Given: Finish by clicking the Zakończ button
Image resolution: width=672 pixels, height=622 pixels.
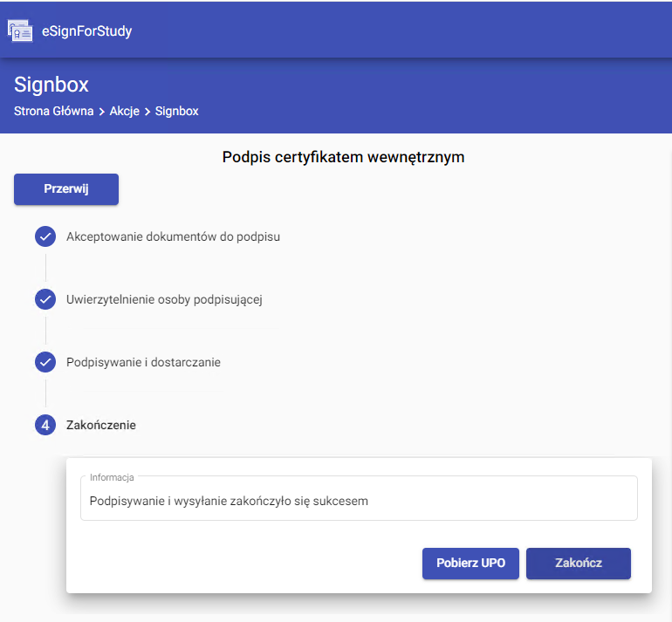Looking at the screenshot, I should (578, 563).
